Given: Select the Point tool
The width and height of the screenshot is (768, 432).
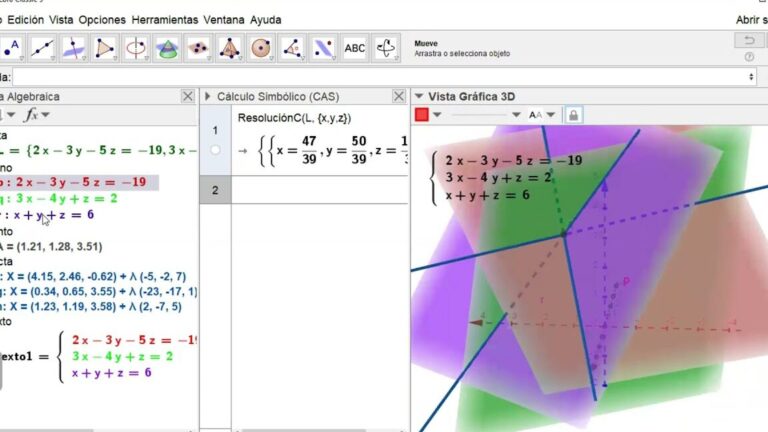Looking at the screenshot, I should [11, 48].
